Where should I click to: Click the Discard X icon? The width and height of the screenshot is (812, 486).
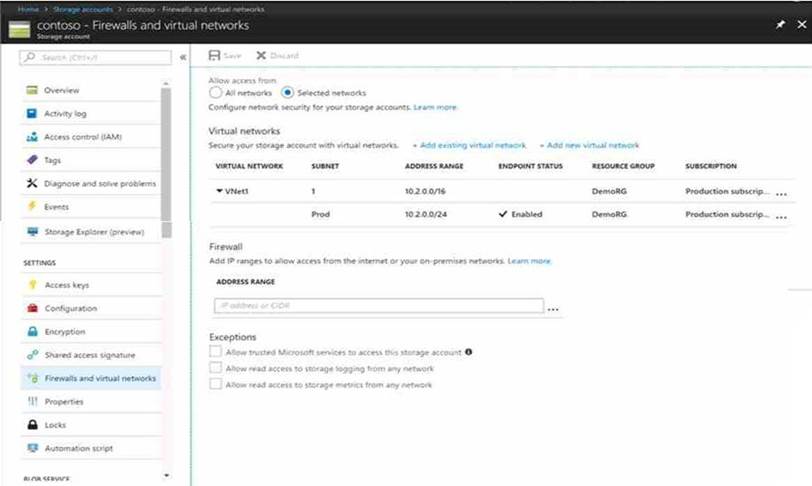[261, 55]
